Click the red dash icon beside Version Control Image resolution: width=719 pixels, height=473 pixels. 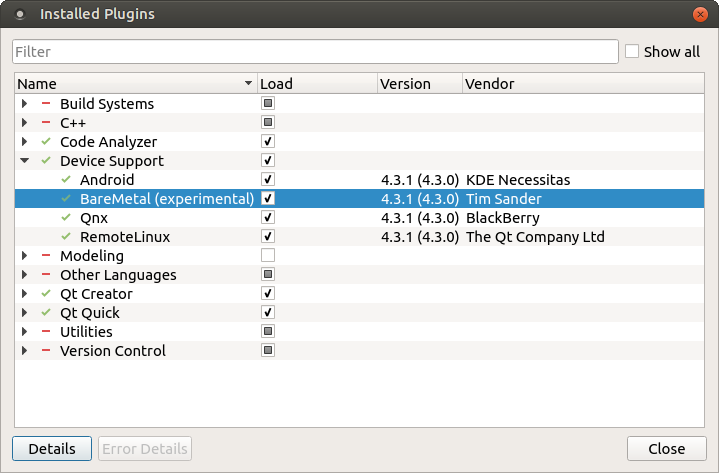tap(46, 351)
